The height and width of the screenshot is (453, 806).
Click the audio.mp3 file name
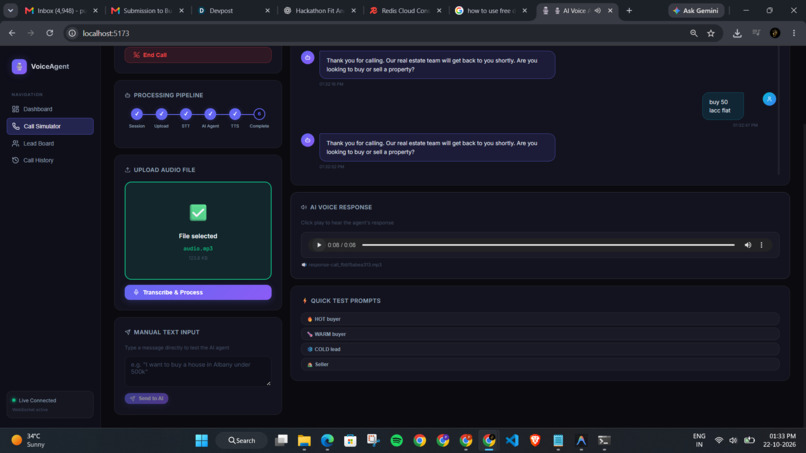(x=198, y=248)
